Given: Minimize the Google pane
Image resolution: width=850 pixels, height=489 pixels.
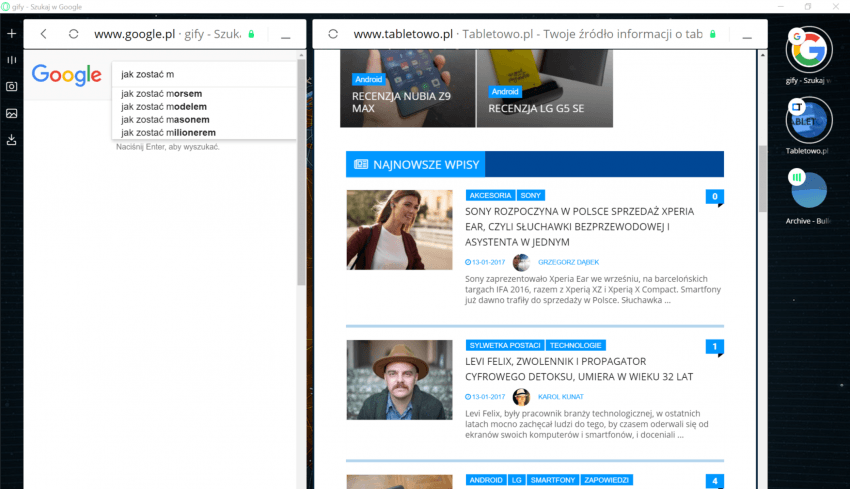Looking at the screenshot, I should point(286,37).
